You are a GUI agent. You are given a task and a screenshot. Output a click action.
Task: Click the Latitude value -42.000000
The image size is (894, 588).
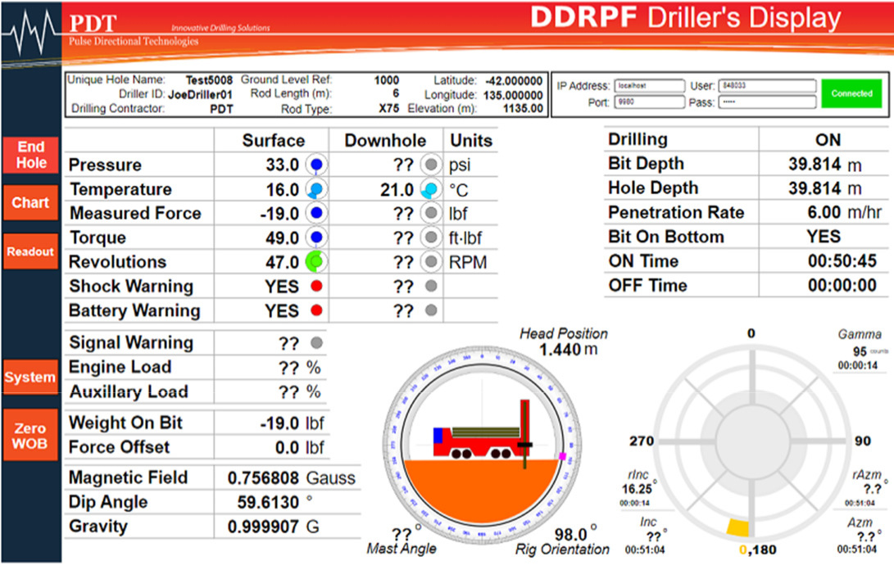point(515,81)
